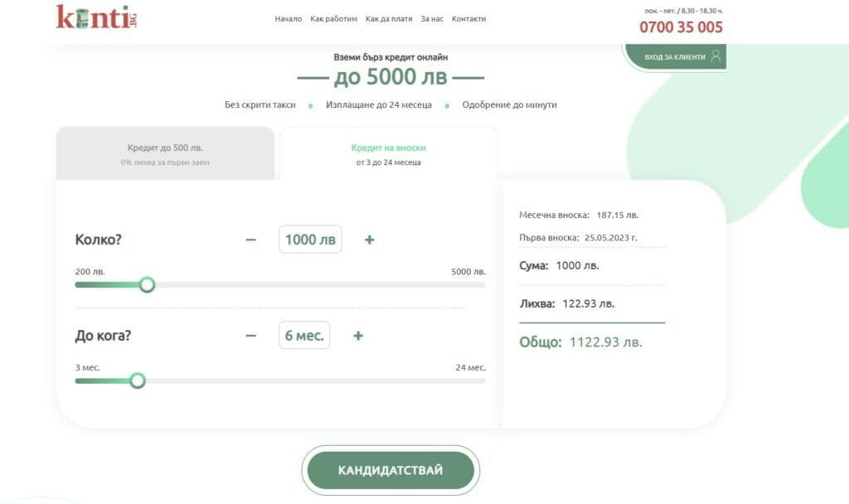The height and width of the screenshot is (504, 849).
Task: Click the 6 мес. period field
Action: click(304, 336)
